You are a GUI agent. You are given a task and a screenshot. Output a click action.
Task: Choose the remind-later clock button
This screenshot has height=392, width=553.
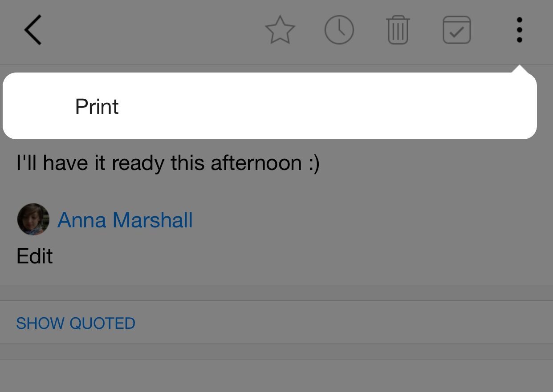click(339, 30)
